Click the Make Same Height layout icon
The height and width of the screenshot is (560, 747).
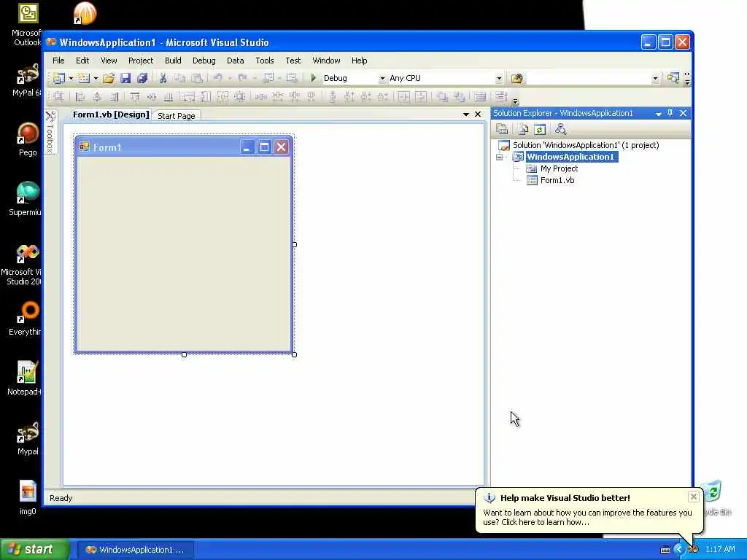[206, 97]
